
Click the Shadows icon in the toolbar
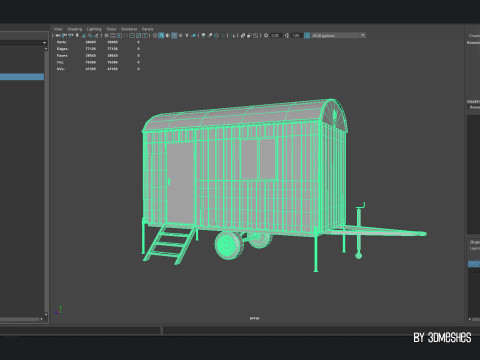pos(193,35)
